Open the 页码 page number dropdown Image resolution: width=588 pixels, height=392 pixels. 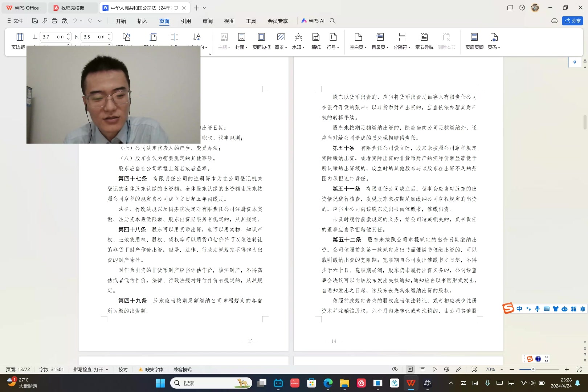pyautogui.click(x=494, y=41)
